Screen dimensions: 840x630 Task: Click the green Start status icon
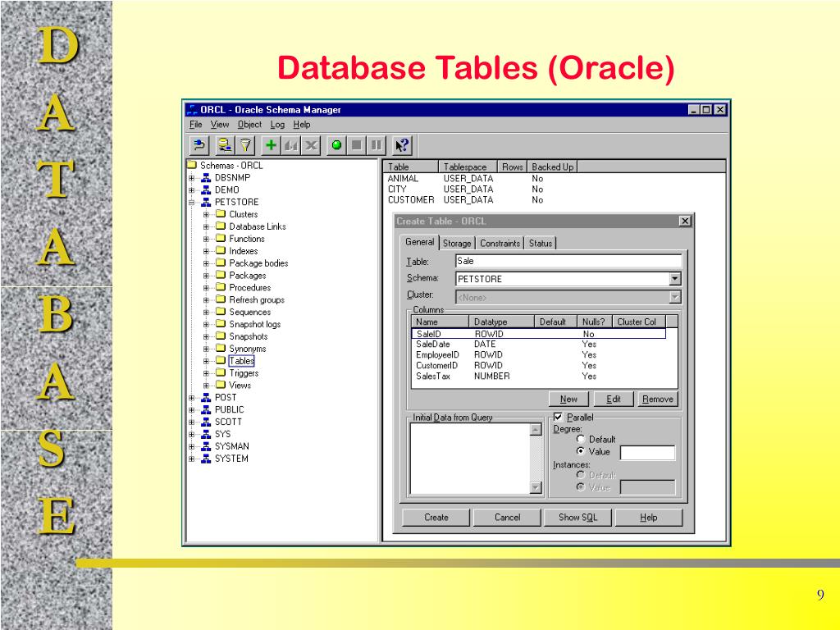(336, 145)
